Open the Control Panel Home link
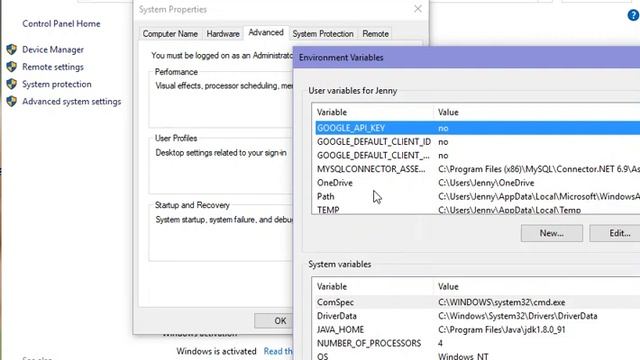Viewport: 640px width, 360px height. tap(61, 24)
